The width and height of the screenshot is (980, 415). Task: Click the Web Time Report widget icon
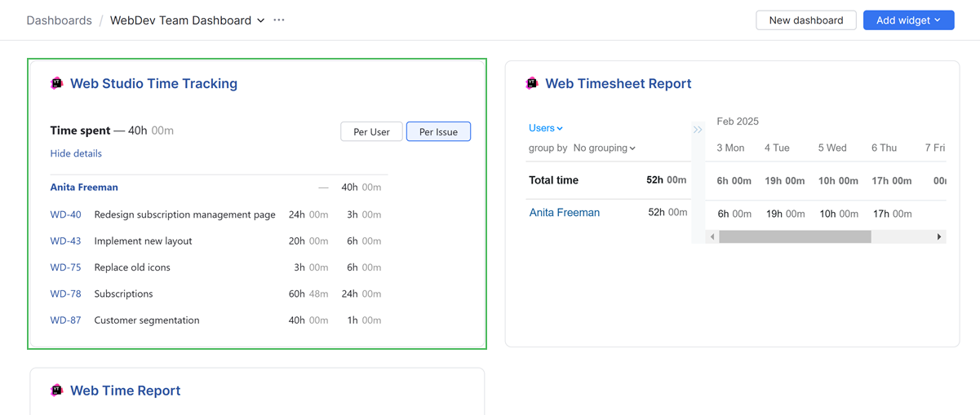pos(56,391)
